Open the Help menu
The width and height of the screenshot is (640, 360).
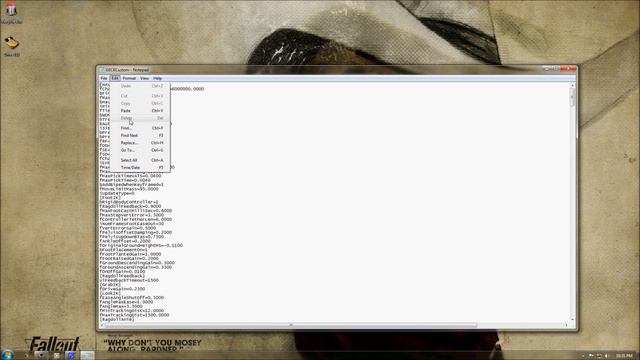click(158, 78)
